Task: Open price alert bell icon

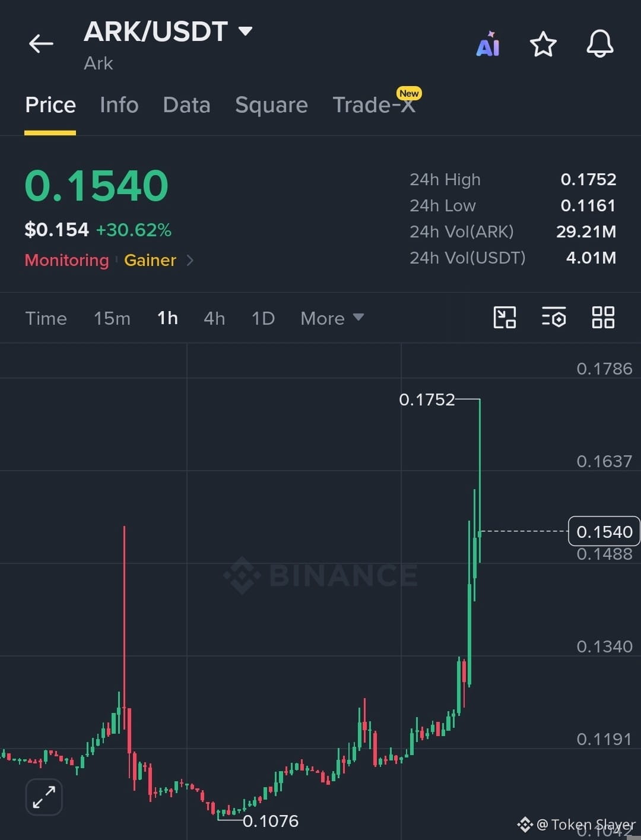Action: tap(600, 44)
